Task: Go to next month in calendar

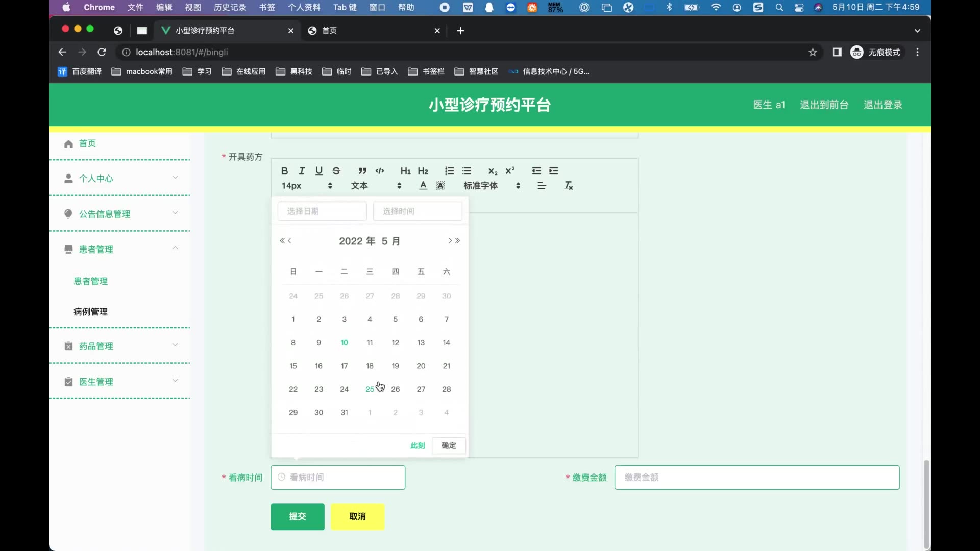Action: (450, 241)
